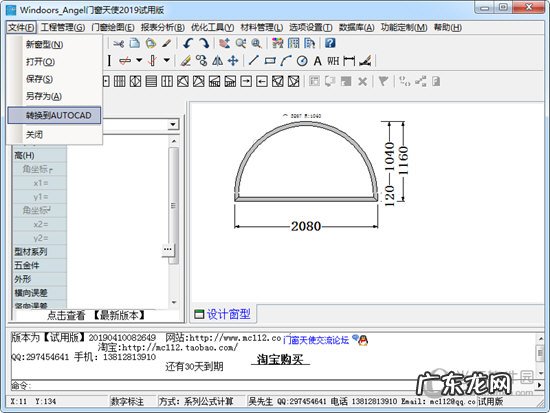The image size is (550, 413).
Task: Open the 数据库(A) menu
Action: pos(357,27)
